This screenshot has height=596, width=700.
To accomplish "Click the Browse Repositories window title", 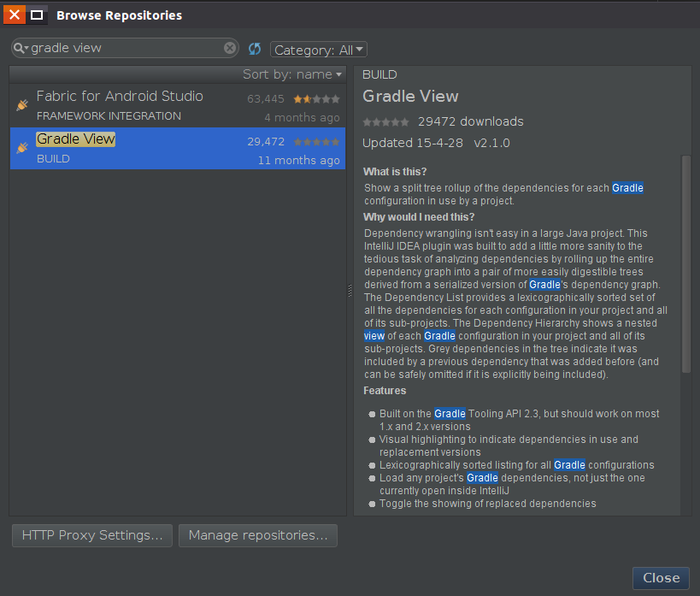I will pyautogui.click(x=119, y=15).
